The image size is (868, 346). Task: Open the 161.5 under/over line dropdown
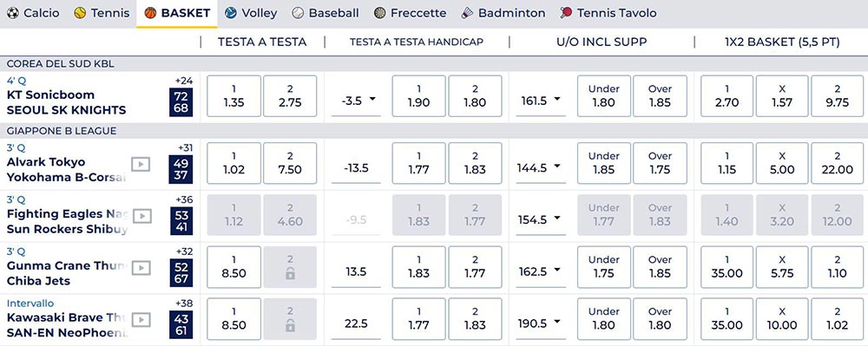coord(541,100)
